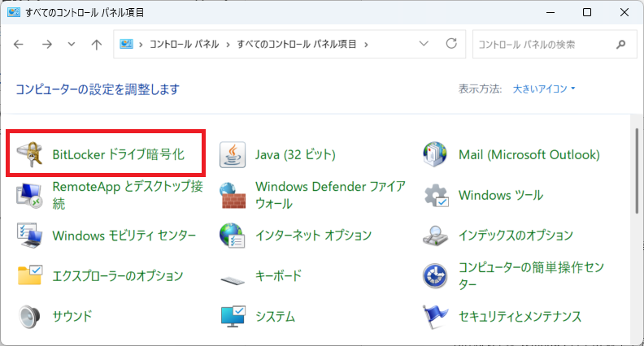The width and height of the screenshot is (644, 346).
Task: Open セキュリティとメンテナンス text link
Action: [x=520, y=317]
